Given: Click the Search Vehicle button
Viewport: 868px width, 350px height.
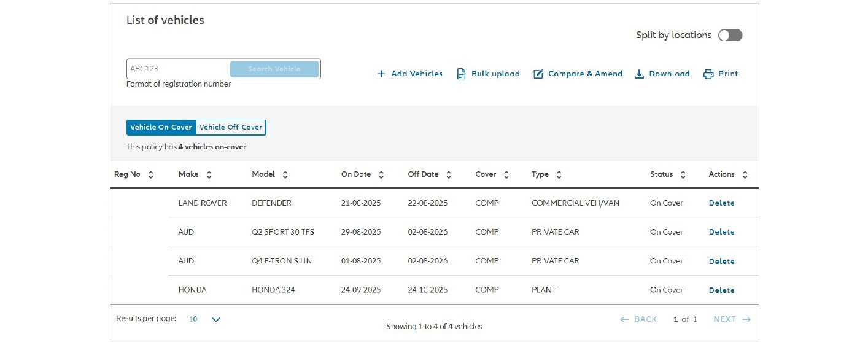Looking at the screenshot, I should click(274, 69).
